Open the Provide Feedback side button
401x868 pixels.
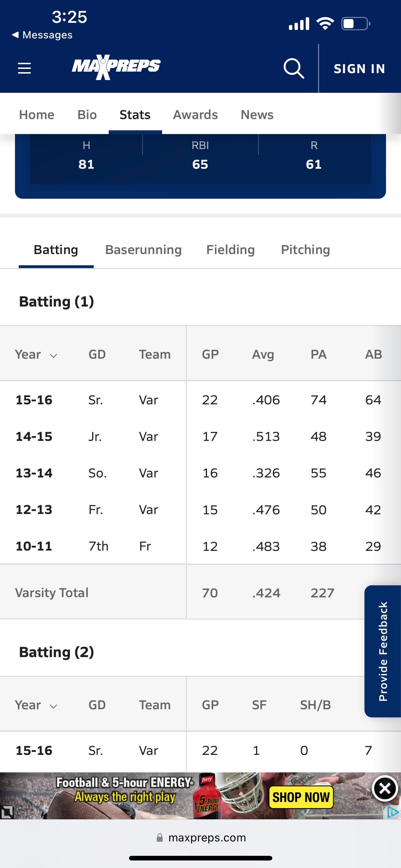(x=383, y=651)
